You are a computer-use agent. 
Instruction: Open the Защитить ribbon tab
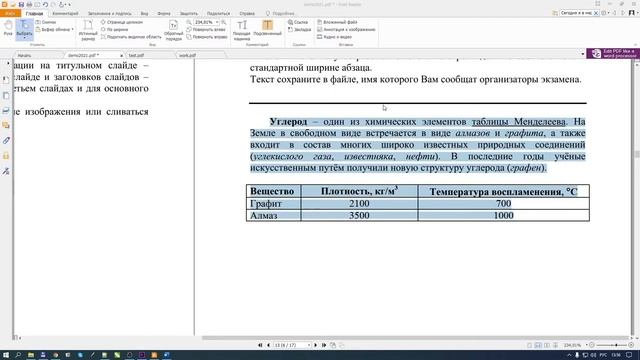pos(189,13)
